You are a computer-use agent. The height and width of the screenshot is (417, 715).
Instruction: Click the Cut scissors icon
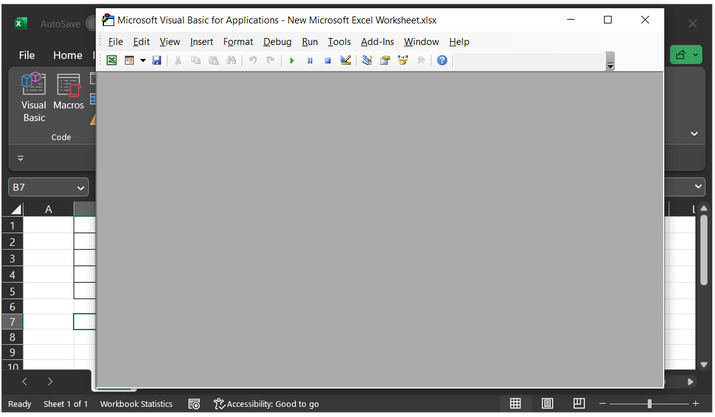(178, 60)
